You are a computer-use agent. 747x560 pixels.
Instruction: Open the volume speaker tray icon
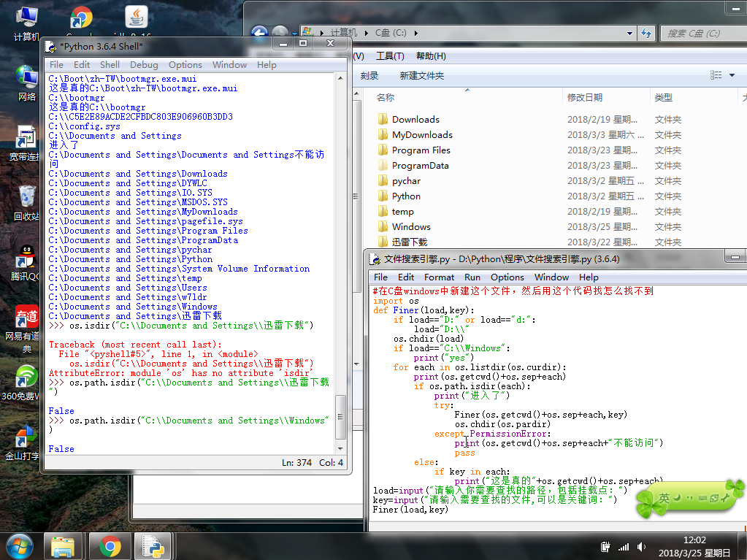click(640, 547)
